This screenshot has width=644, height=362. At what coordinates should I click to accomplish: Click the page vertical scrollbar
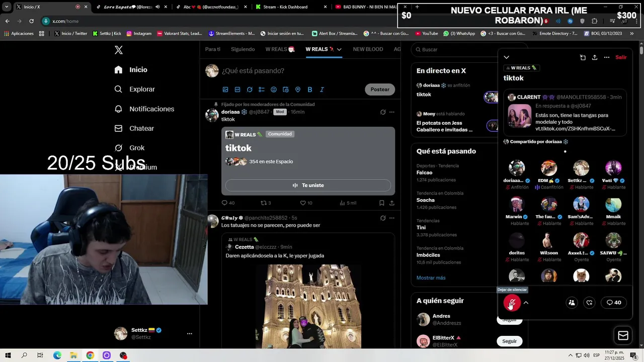point(641,50)
